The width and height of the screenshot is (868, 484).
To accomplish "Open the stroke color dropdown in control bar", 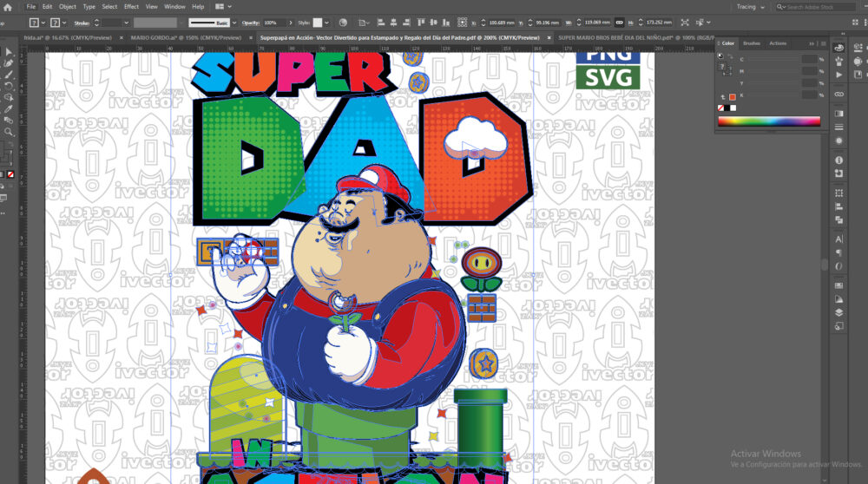I will [64, 23].
